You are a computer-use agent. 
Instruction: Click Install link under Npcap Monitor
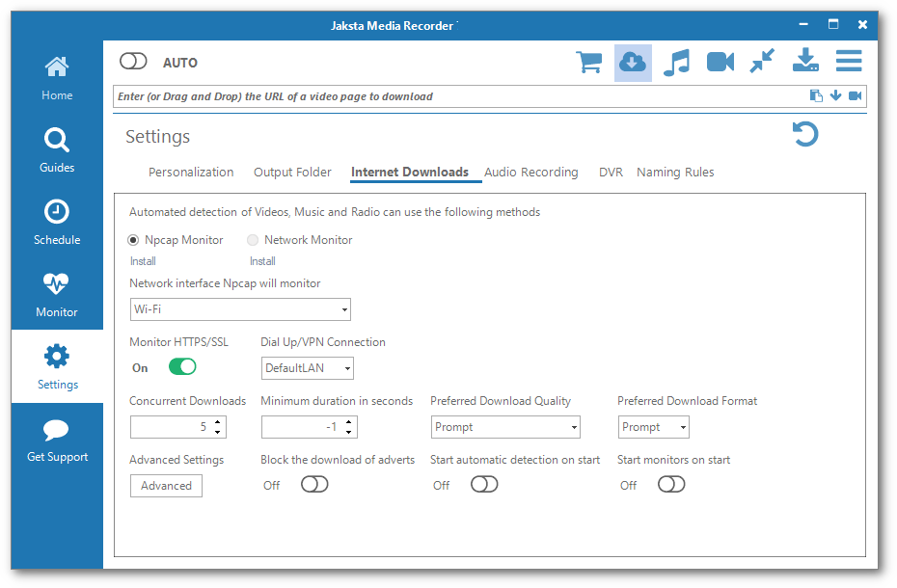143,261
